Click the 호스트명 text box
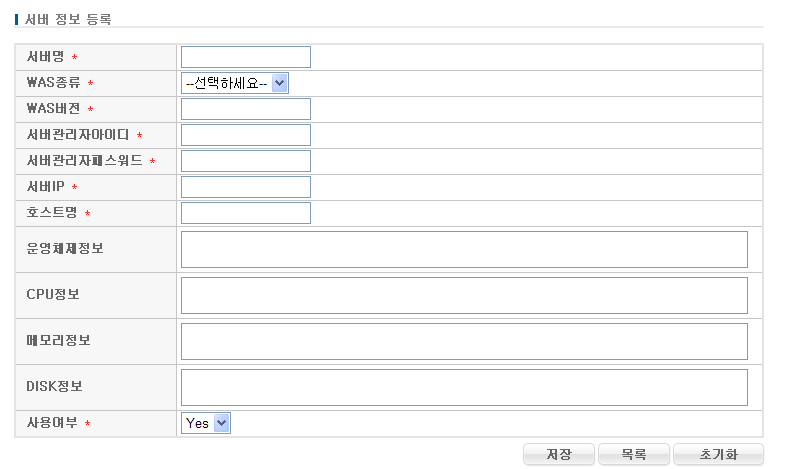 click(245, 213)
